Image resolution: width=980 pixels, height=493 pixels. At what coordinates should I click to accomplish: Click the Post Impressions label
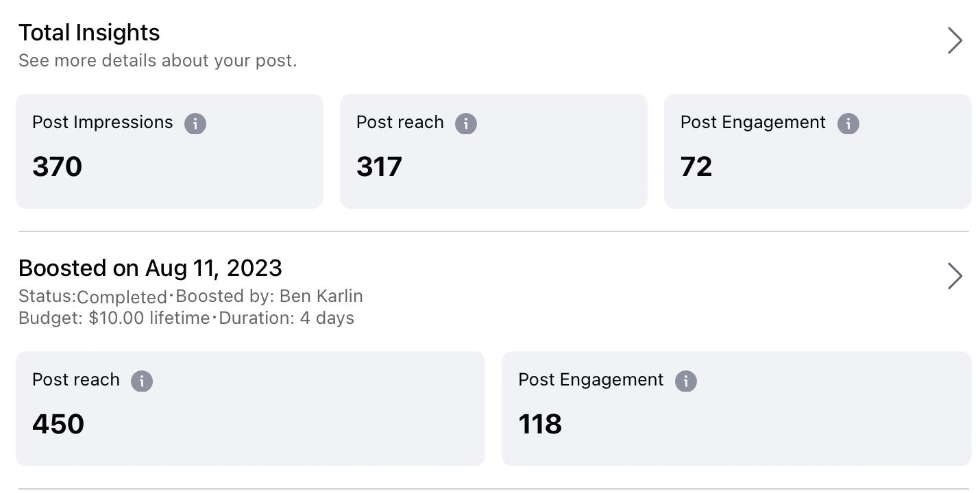(x=103, y=123)
